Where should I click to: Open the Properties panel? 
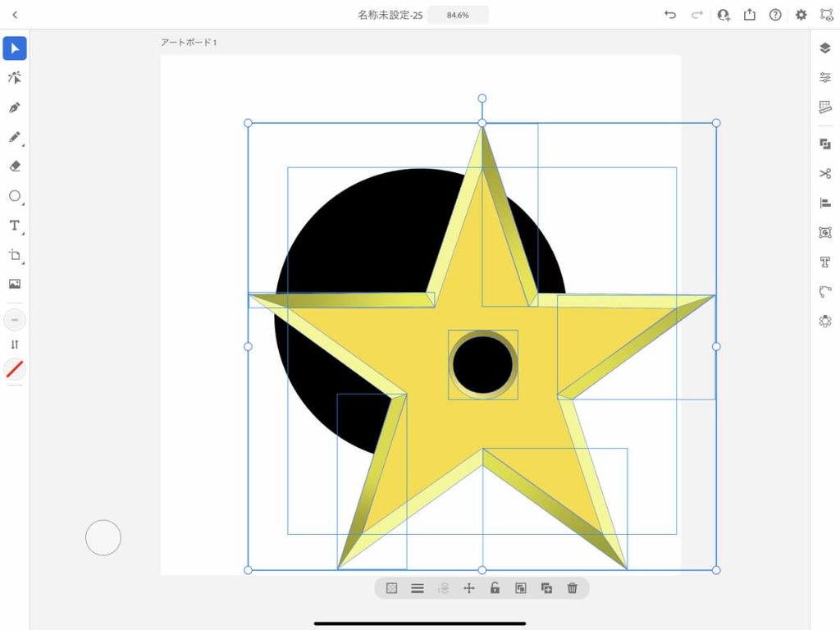pos(825,78)
